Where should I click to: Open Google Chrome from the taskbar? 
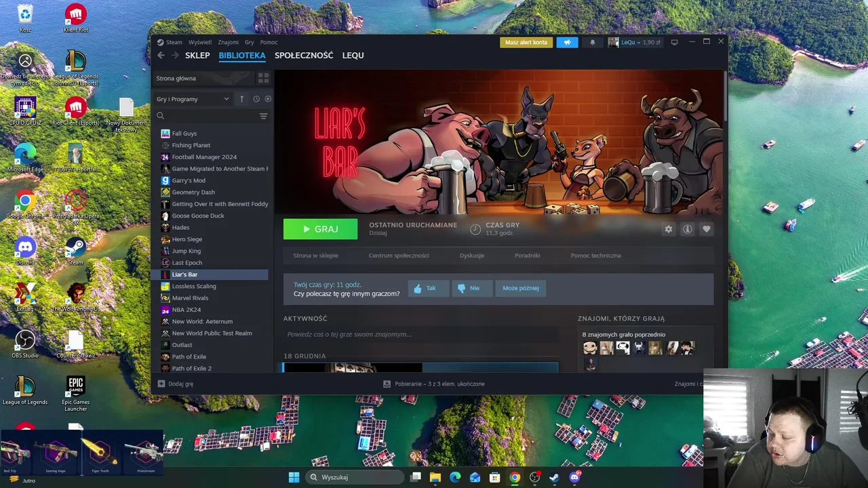(515, 477)
